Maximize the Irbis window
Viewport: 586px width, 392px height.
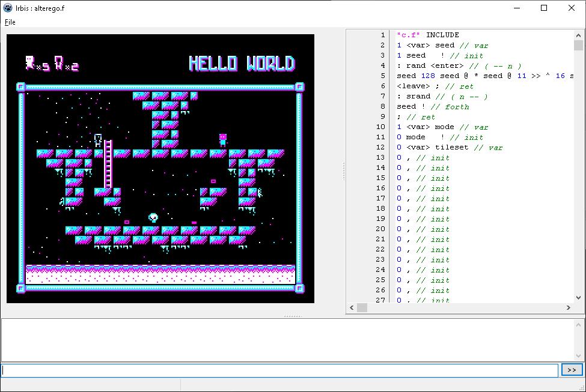[544, 8]
